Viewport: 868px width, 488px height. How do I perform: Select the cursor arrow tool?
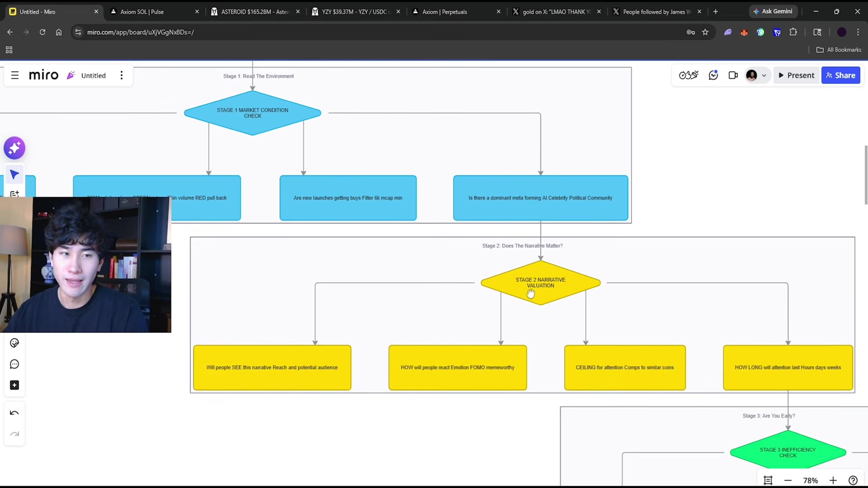[x=14, y=174]
